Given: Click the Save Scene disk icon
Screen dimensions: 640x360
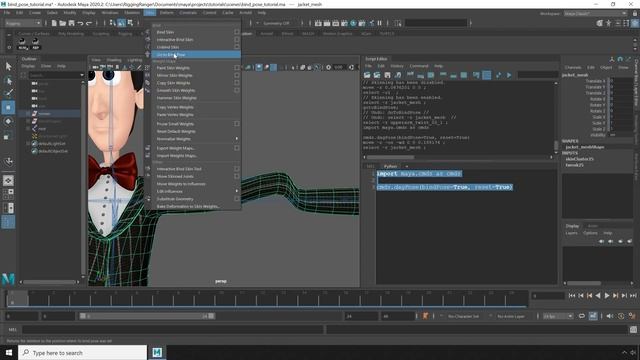Looking at the screenshot, I should (71, 23).
